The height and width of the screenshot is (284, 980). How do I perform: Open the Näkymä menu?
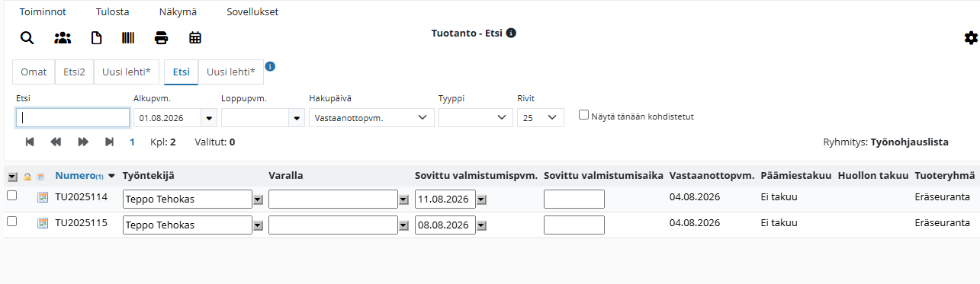tap(178, 12)
